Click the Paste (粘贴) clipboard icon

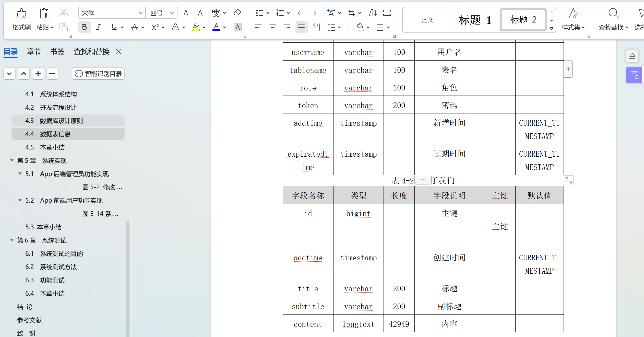[x=45, y=14]
